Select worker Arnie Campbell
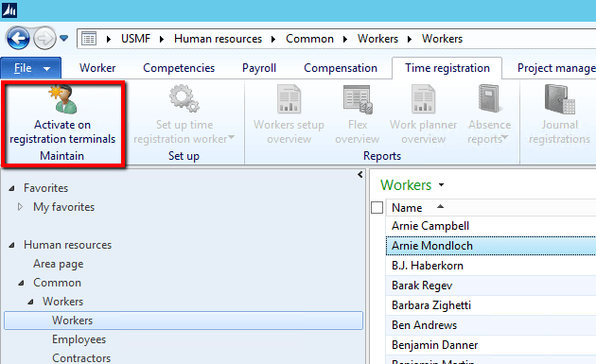 (x=430, y=226)
